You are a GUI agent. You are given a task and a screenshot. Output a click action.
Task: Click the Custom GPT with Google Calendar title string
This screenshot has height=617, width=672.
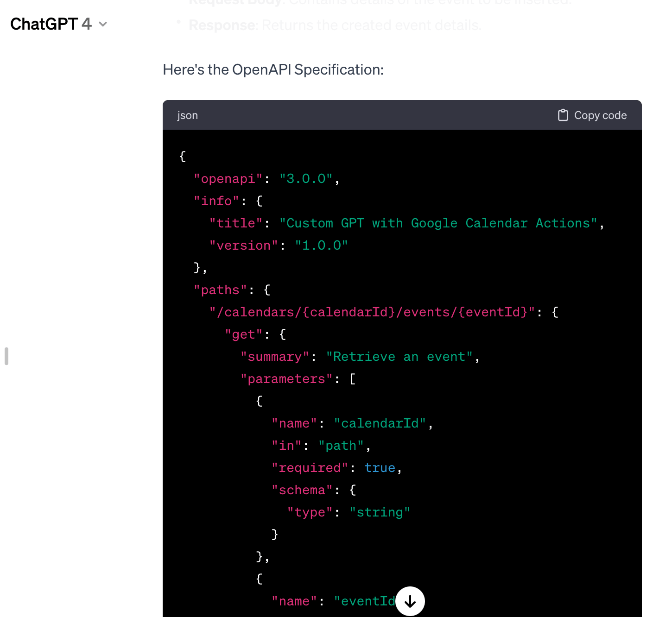438,223
